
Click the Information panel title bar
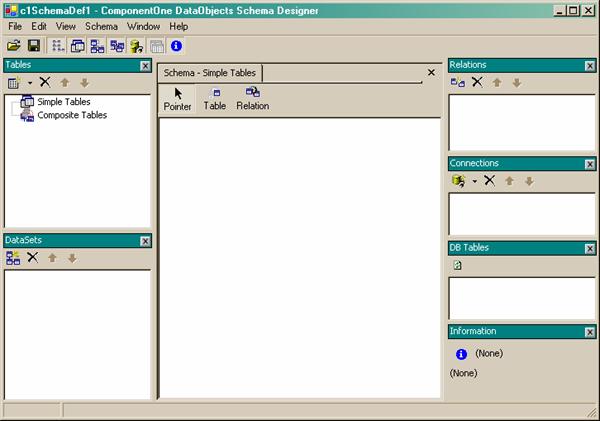pyautogui.click(x=522, y=331)
